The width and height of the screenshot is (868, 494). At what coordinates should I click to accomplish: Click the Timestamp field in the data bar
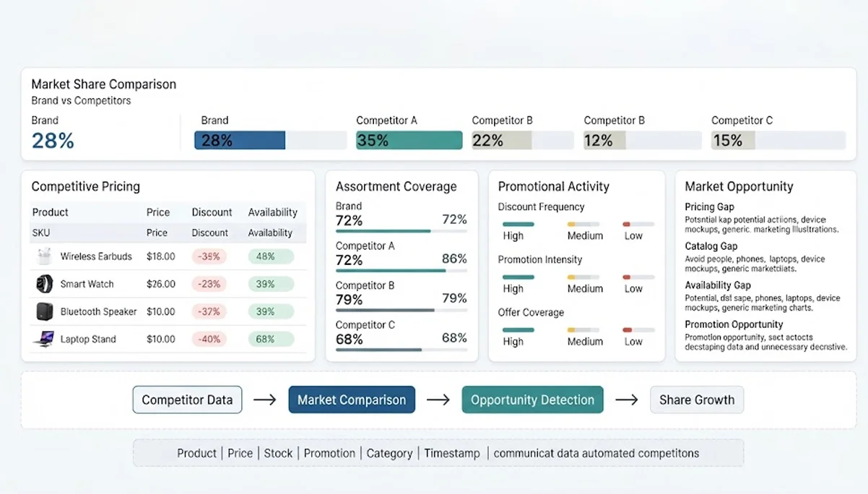(x=452, y=454)
